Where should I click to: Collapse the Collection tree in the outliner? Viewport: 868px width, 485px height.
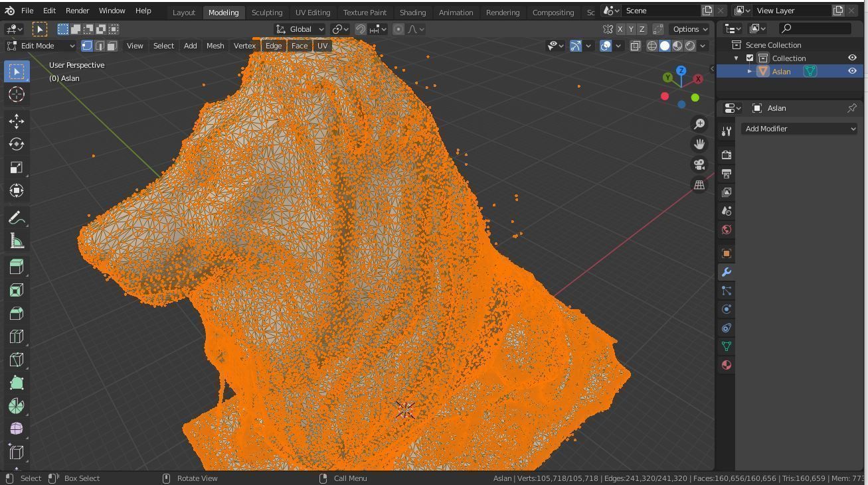pos(736,58)
